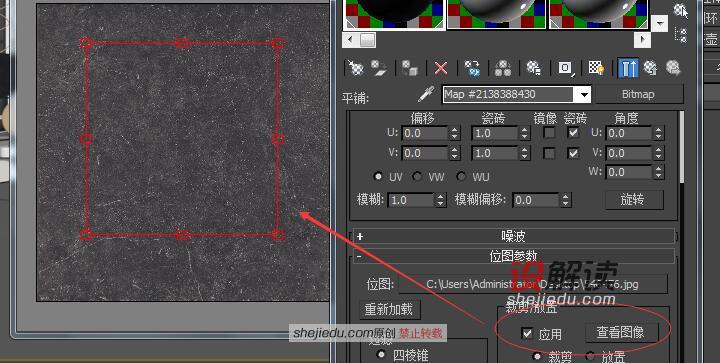This screenshot has width=720, height=363.
Task: Uncheck the V tile checkbox
Action: click(573, 153)
